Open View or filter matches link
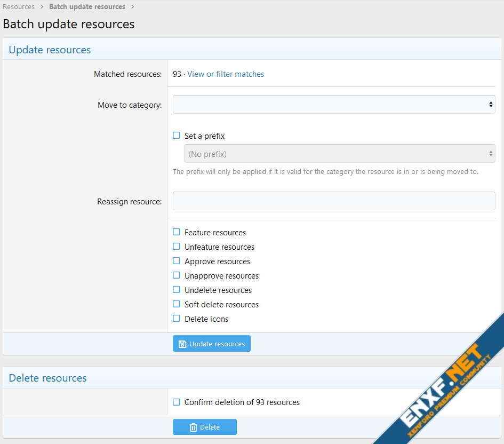 pos(226,74)
